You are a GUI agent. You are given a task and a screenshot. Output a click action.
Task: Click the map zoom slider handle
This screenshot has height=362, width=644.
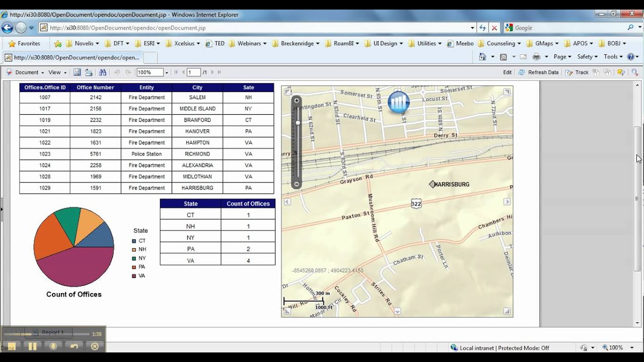click(x=297, y=123)
